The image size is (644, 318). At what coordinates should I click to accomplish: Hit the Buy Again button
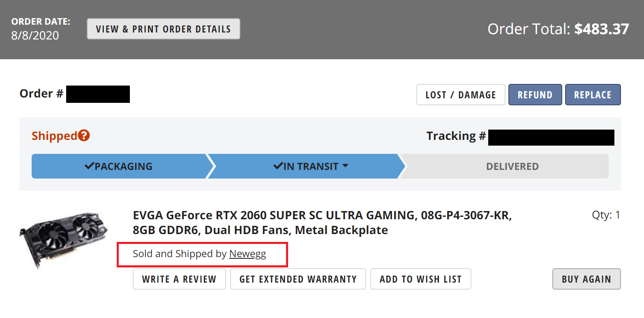coord(586,279)
